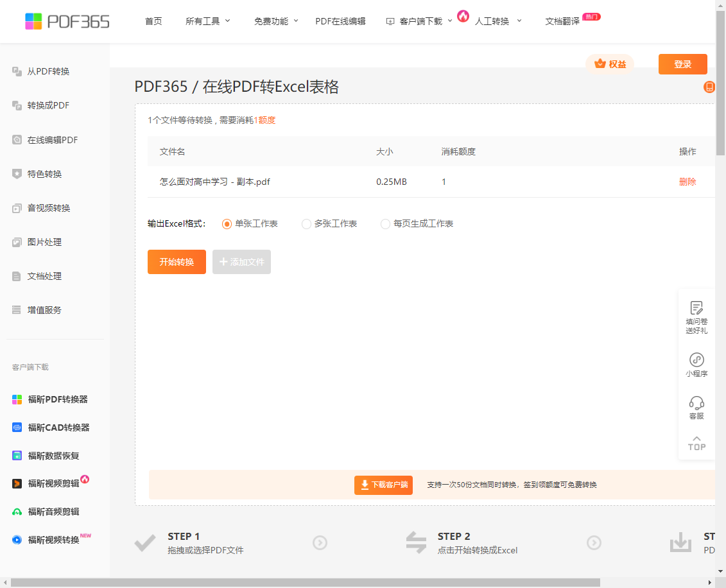Click the 福昕CAD转换器 icon
The width and height of the screenshot is (726, 588).
[17, 428]
